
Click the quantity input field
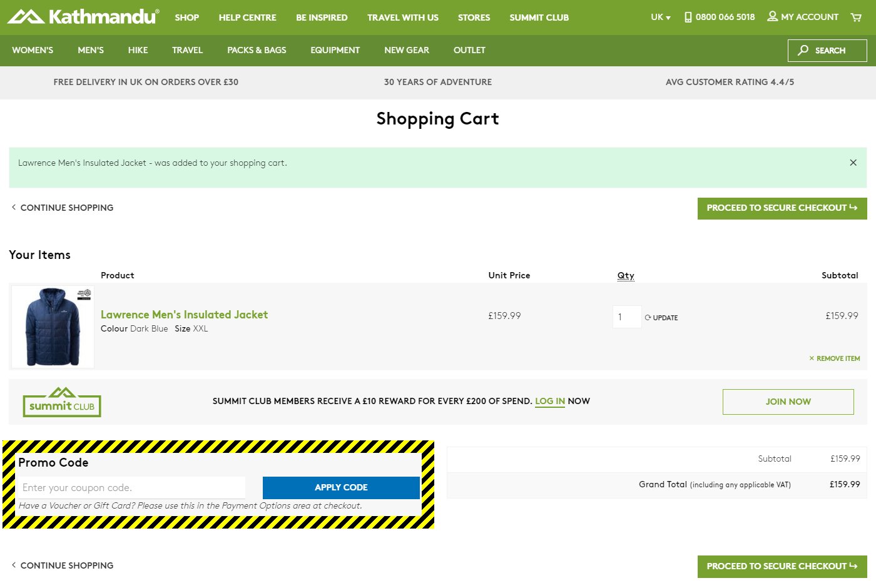point(627,317)
